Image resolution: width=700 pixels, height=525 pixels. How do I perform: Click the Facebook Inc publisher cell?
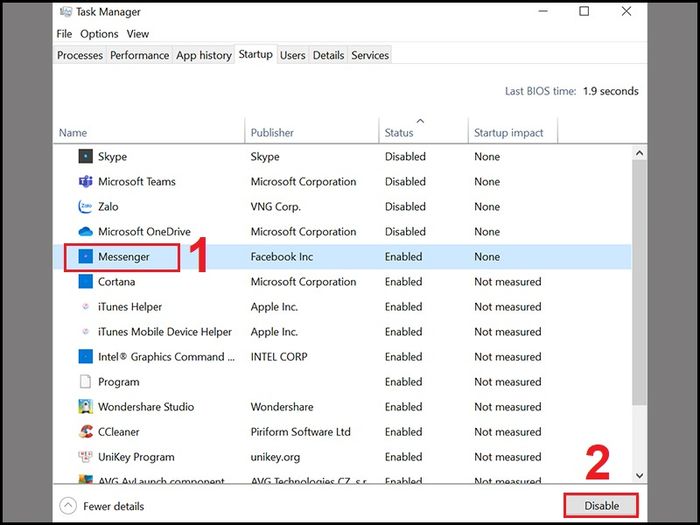tap(282, 257)
